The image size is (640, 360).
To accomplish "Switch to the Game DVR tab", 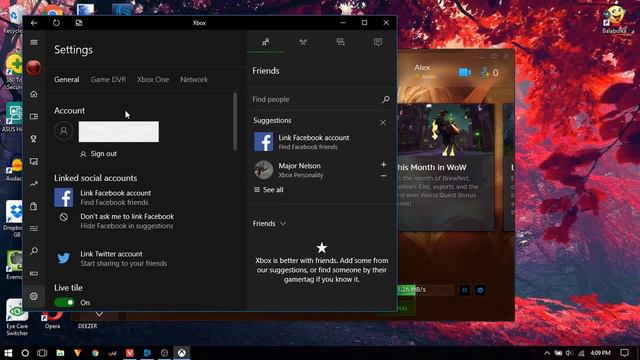I will click(108, 80).
